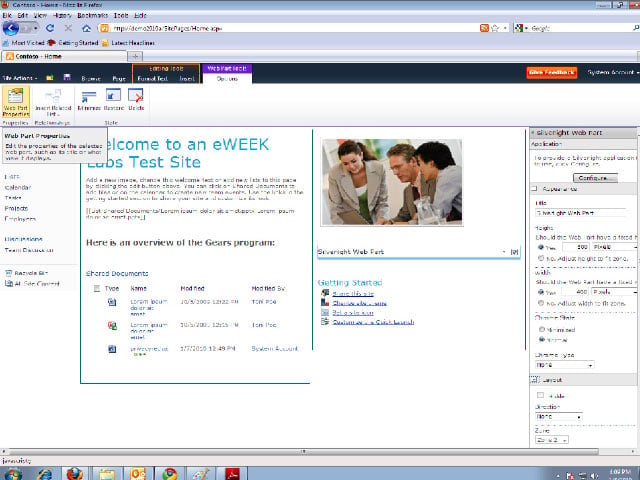Click the horizontal scrollbar at page bottom

(x=303, y=451)
